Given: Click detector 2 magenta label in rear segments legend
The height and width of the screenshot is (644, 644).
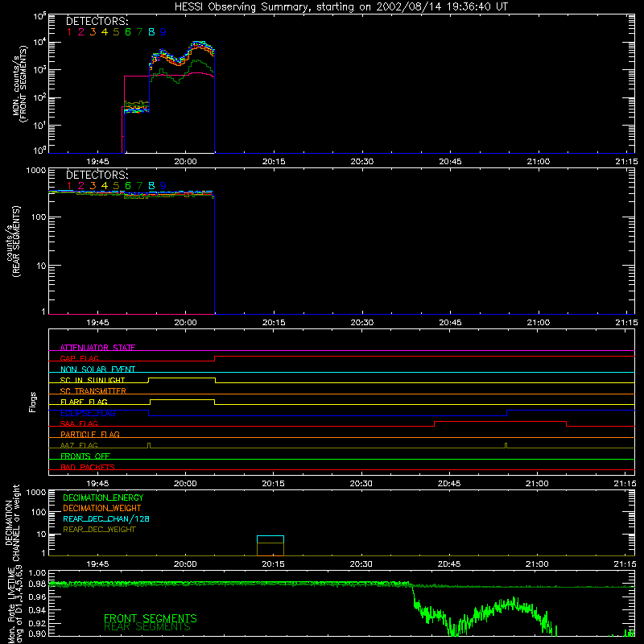Looking at the screenshot, I should coord(81,186).
